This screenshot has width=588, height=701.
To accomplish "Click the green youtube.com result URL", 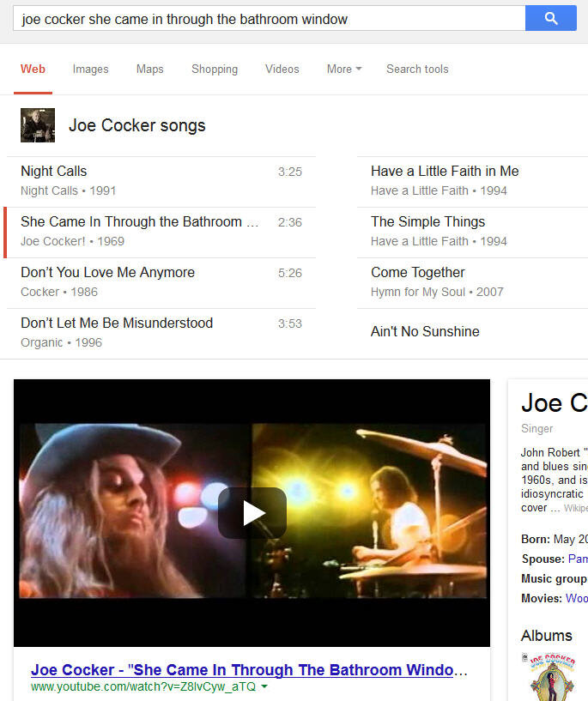I will (143, 686).
